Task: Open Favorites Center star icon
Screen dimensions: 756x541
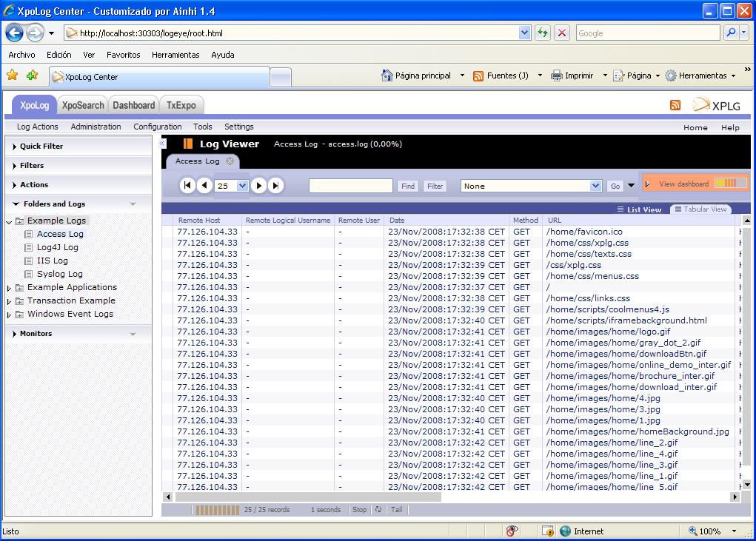Action: [13, 75]
